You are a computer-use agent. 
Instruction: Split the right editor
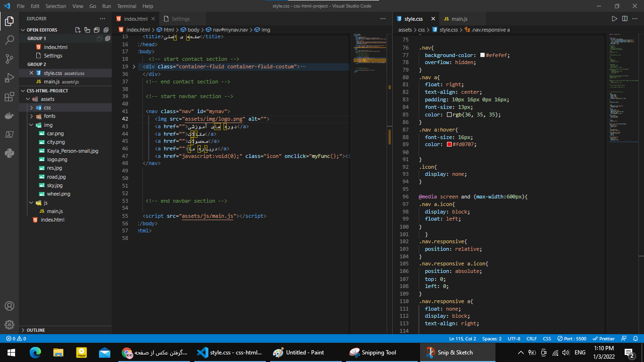(625, 19)
